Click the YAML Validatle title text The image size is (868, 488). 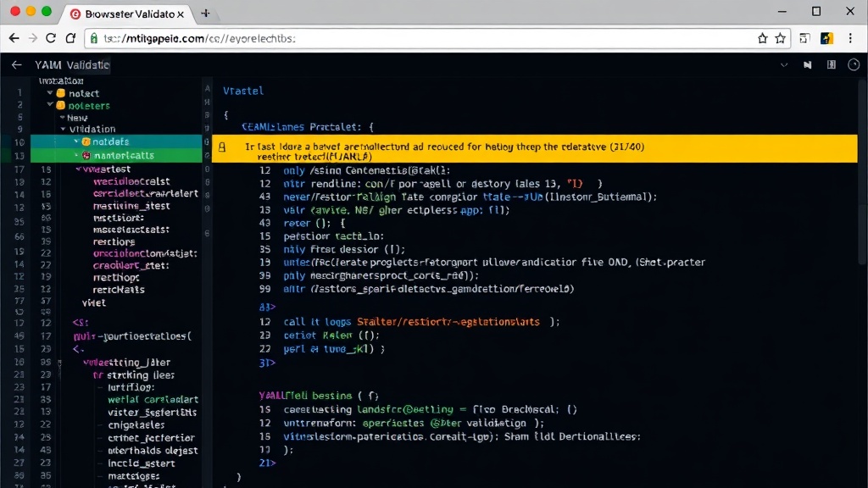coord(73,64)
